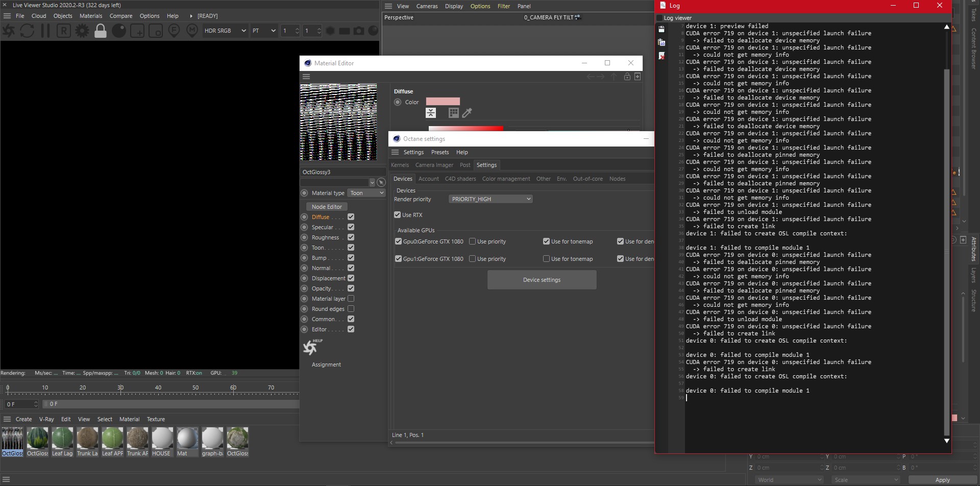The width and height of the screenshot is (980, 486).
Task: Expand the layer dropdown below OctGlossy3
Action: point(372,182)
